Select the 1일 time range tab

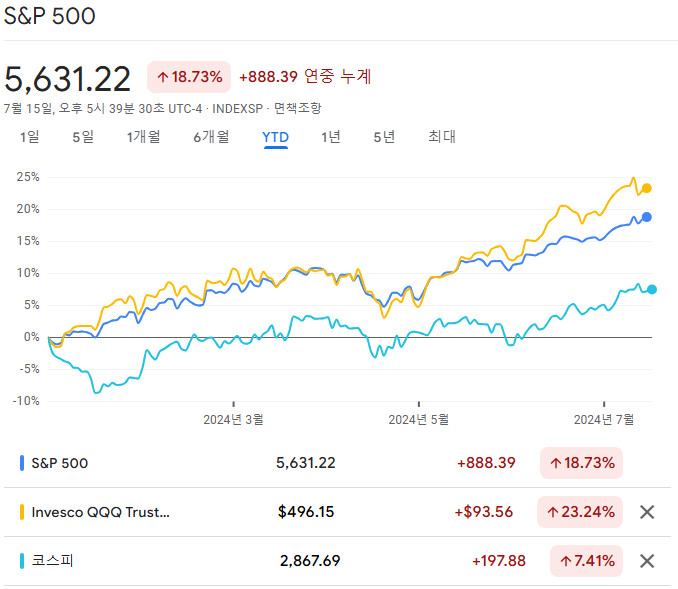[30, 137]
